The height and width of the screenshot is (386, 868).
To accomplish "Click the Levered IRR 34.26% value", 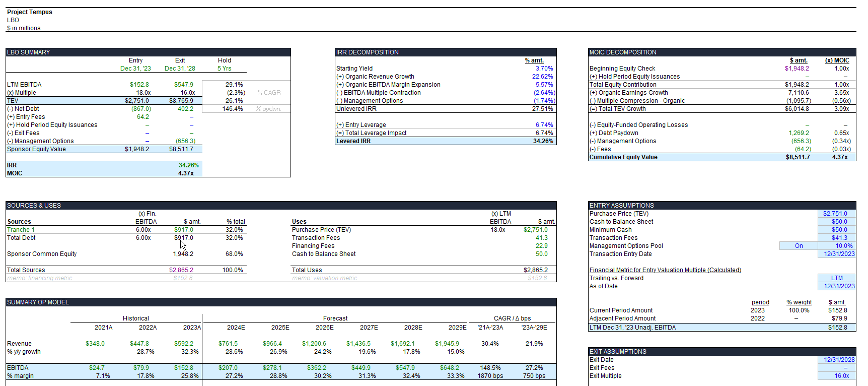I will coord(543,141).
